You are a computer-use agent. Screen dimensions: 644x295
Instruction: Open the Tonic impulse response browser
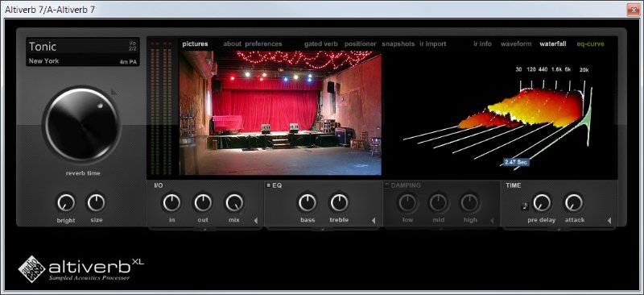[43, 47]
